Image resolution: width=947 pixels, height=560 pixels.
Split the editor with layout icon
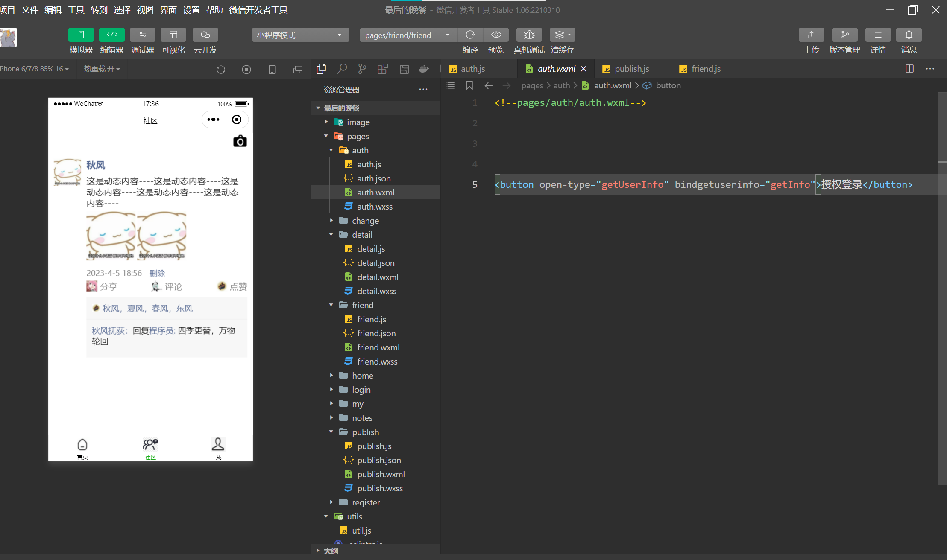point(909,69)
